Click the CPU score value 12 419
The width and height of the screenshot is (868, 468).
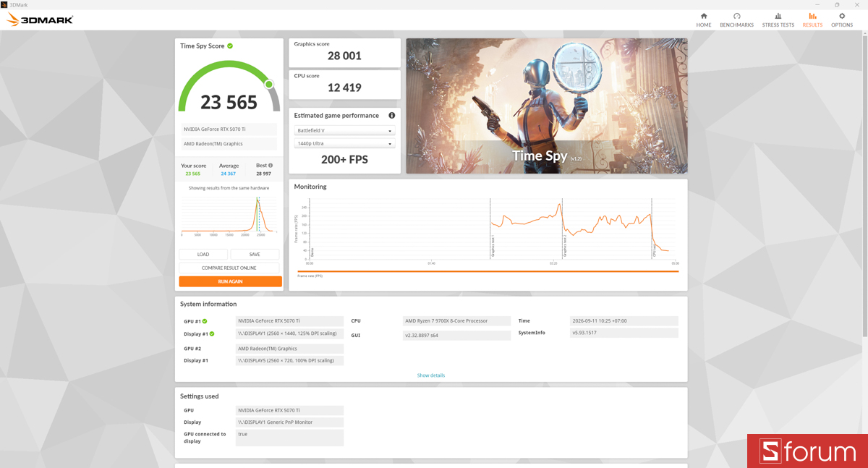click(x=344, y=88)
